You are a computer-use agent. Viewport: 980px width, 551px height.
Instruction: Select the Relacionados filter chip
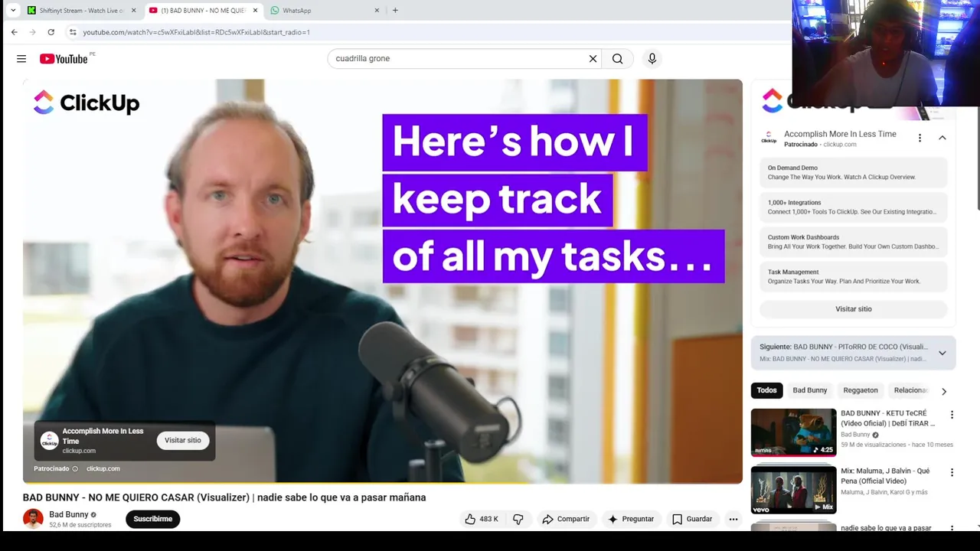point(910,390)
